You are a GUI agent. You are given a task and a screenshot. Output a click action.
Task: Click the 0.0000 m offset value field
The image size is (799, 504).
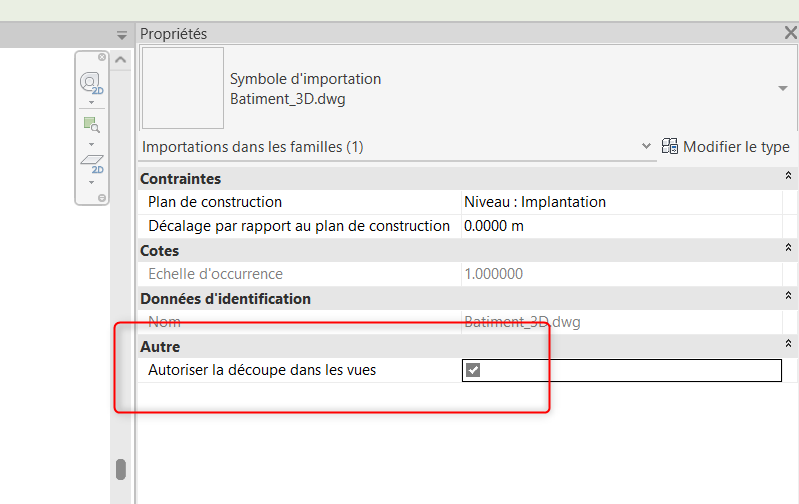point(622,226)
